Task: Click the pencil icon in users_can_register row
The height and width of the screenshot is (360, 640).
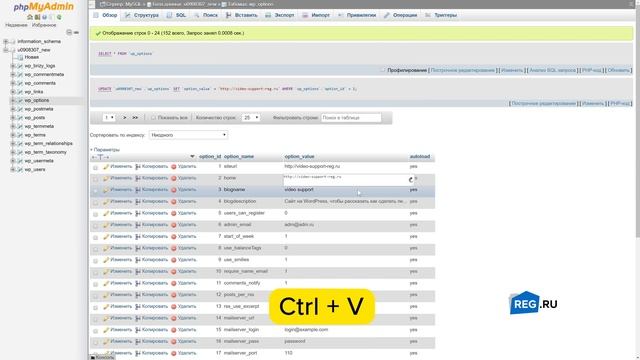Action: [x=106, y=213]
